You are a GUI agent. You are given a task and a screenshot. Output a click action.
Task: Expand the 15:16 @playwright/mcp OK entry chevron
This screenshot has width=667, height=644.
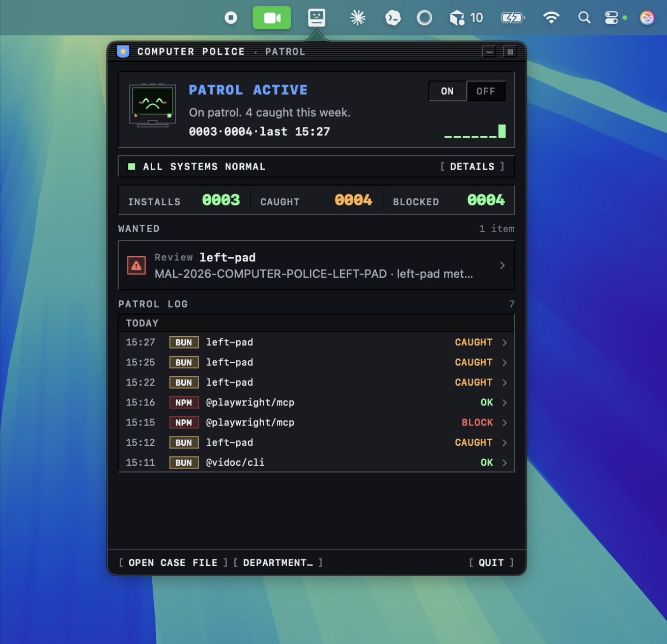click(x=505, y=403)
